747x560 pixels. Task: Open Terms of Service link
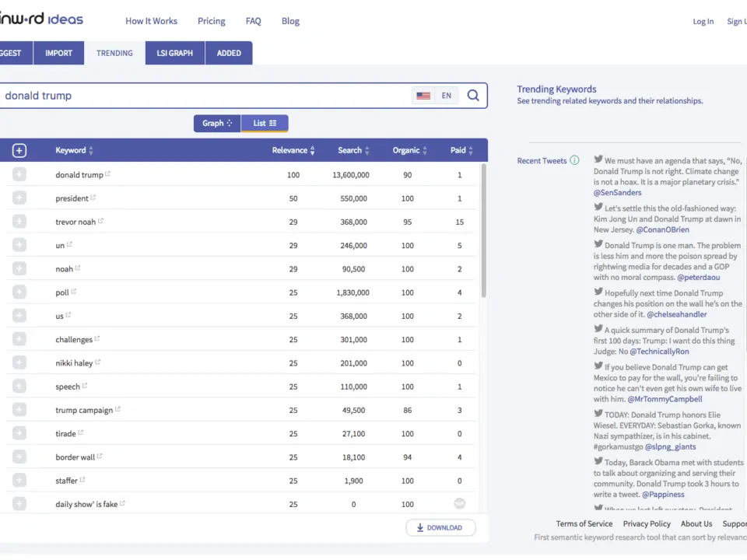pyautogui.click(x=584, y=523)
